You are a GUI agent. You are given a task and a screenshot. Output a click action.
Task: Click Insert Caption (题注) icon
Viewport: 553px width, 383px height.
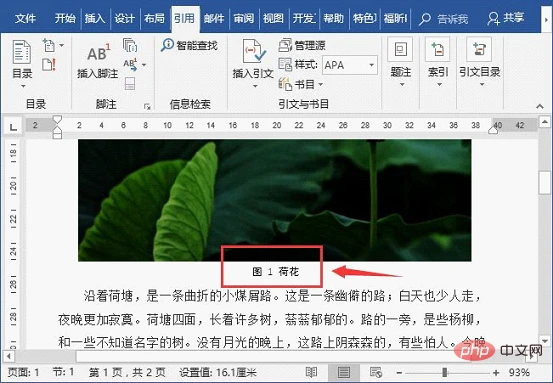coord(400,49)
